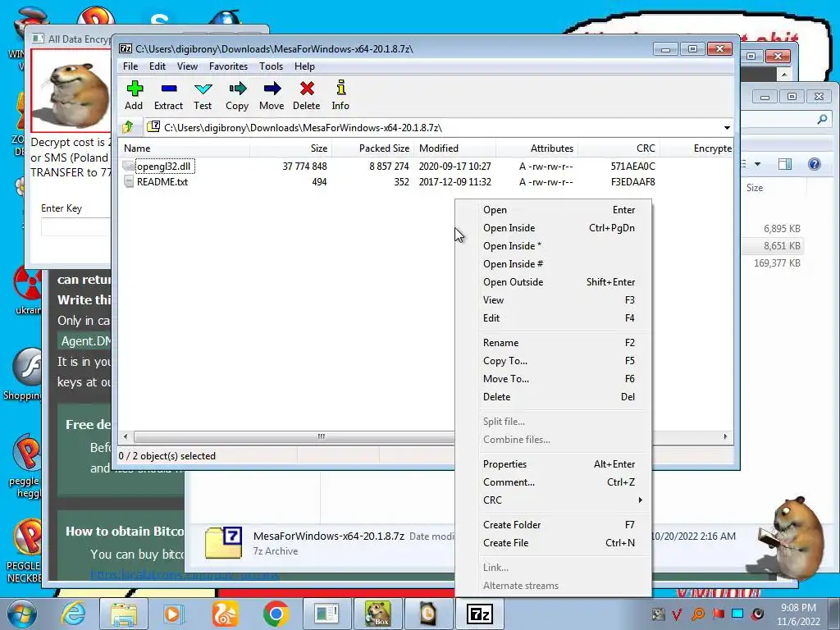Viewport: 840px width, 630px height.
Task: Click the search magnifier in Explorer window
Action: pyautogui.click(x=822, y=119)
